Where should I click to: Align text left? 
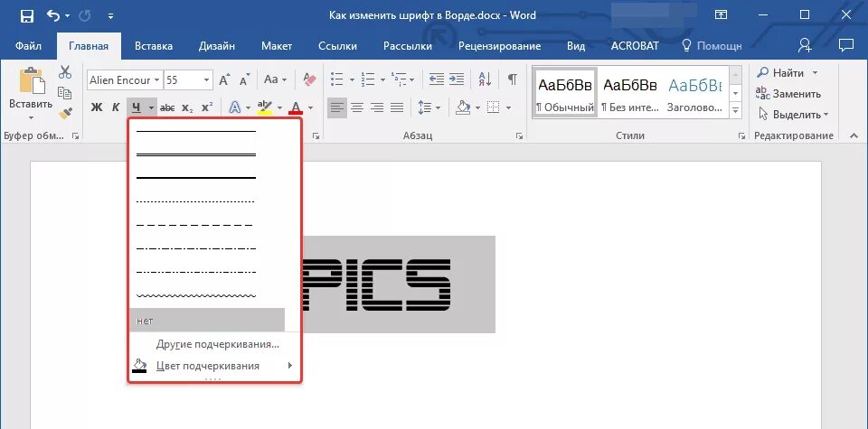point(337,107)
